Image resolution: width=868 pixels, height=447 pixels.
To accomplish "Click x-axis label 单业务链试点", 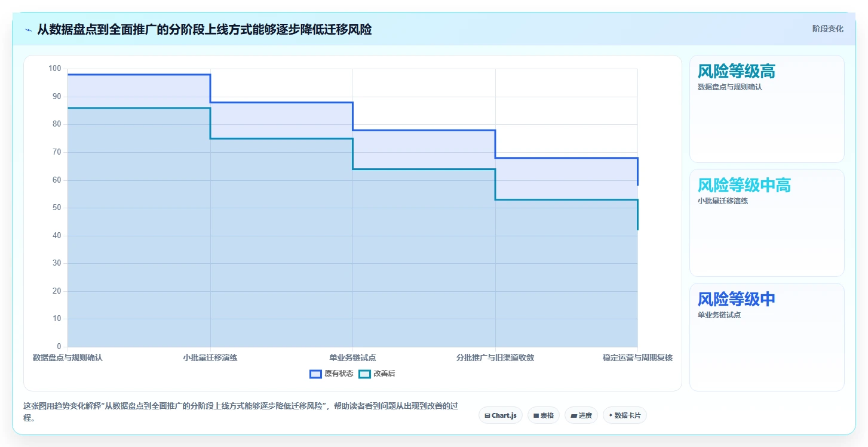I will [352, 358].
